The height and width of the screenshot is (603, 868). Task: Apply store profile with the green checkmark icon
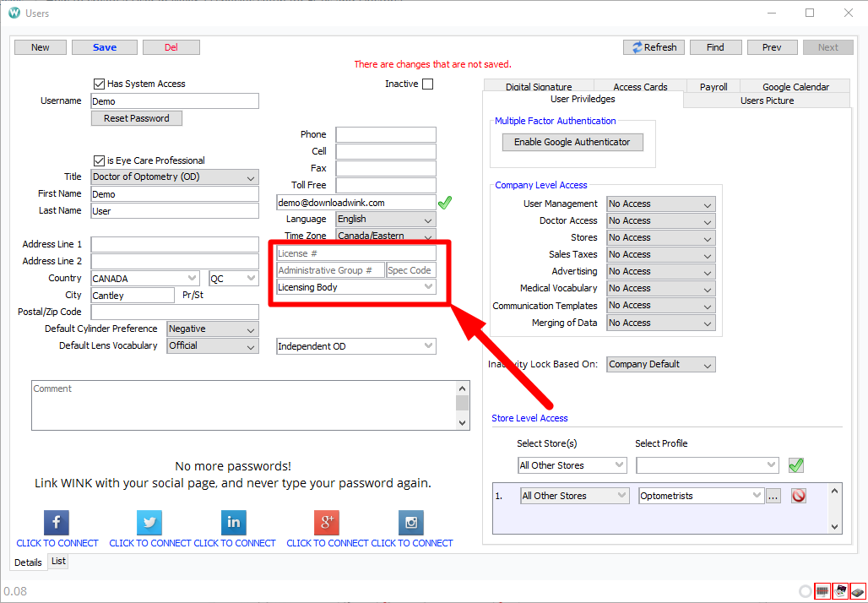point(795,464)
